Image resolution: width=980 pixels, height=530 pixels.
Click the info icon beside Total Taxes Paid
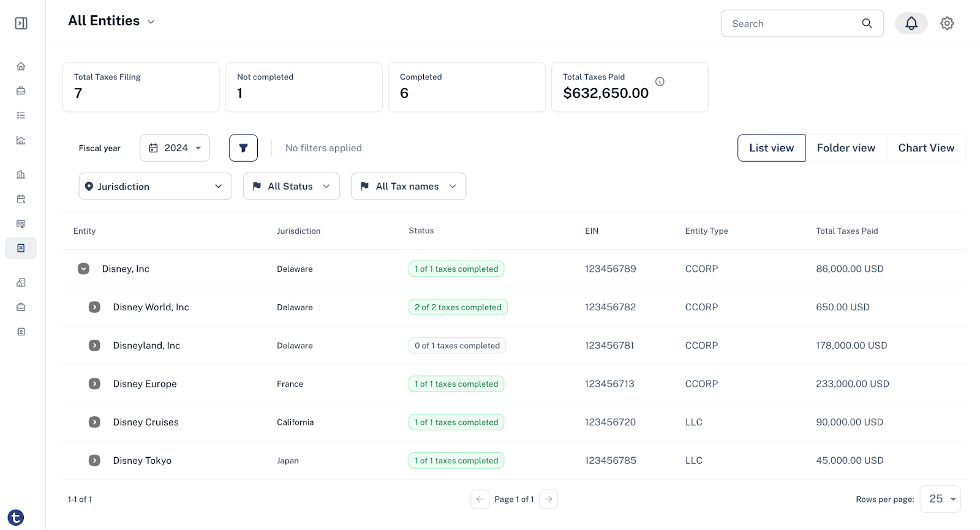660,81
